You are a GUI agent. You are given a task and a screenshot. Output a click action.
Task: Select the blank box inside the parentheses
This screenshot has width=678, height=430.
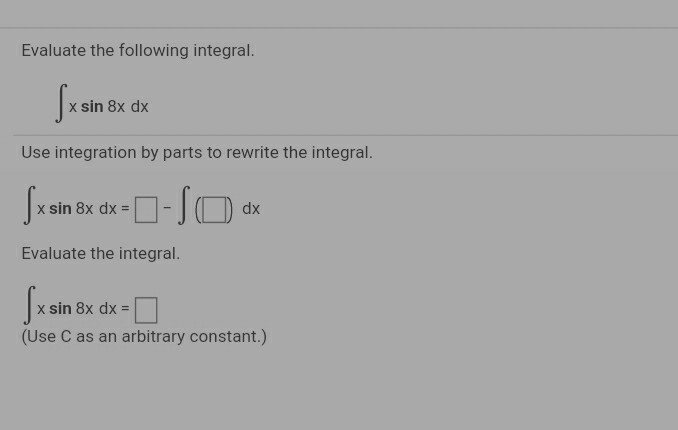point(214,209)
